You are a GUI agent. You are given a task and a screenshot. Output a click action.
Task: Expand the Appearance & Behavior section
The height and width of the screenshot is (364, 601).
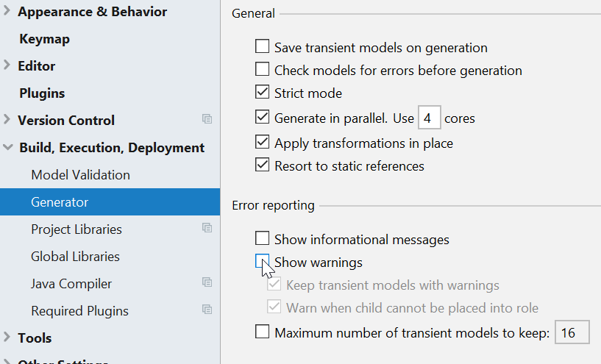7,12
